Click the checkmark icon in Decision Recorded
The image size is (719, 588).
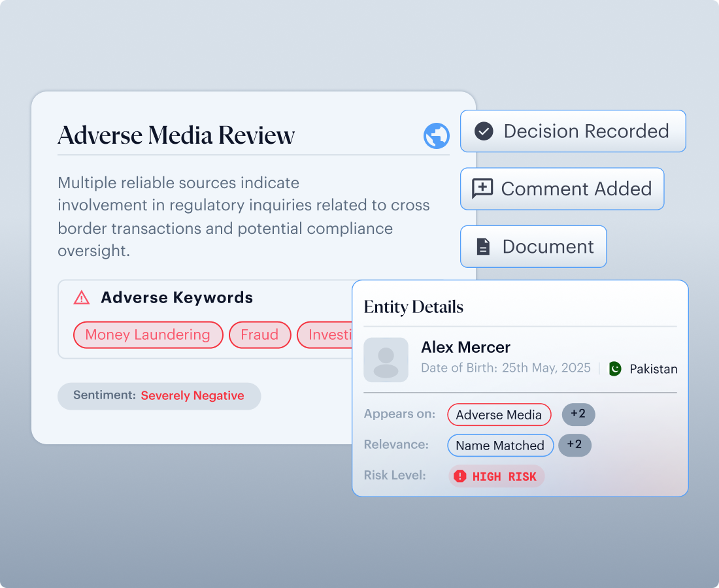pos(483,131)
